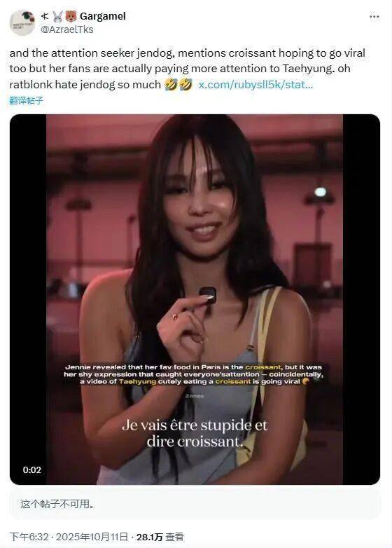Open Gargamel's profile avatar
The height and width of the screenshot is (548, 392).
tap(22, 22)
